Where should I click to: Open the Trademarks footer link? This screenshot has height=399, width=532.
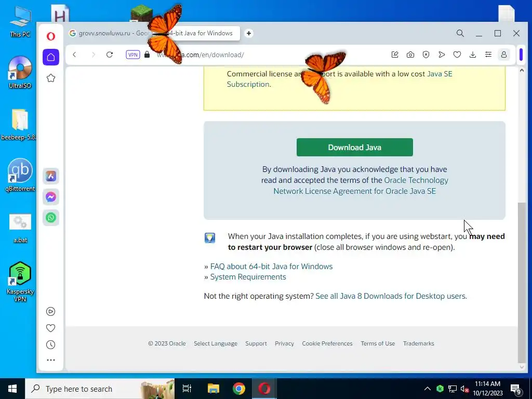click(x=418, y=343)
